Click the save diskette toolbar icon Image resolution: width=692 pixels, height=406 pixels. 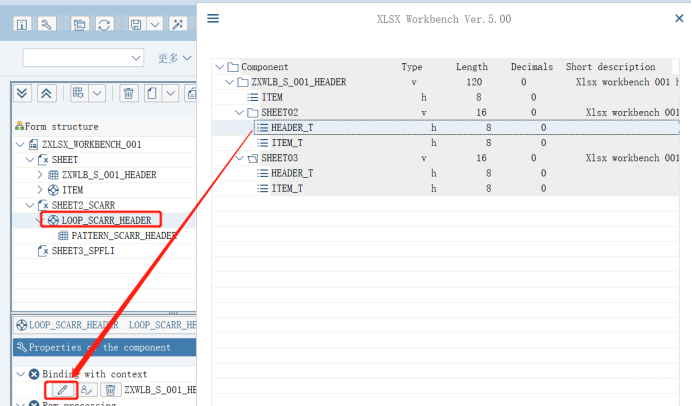point(136,24)
